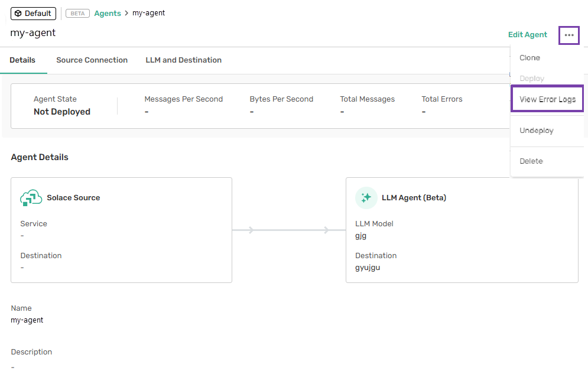Select the LLM and Destination tab
The height and width of the screenshot is (384, 588).
[183, 60]
